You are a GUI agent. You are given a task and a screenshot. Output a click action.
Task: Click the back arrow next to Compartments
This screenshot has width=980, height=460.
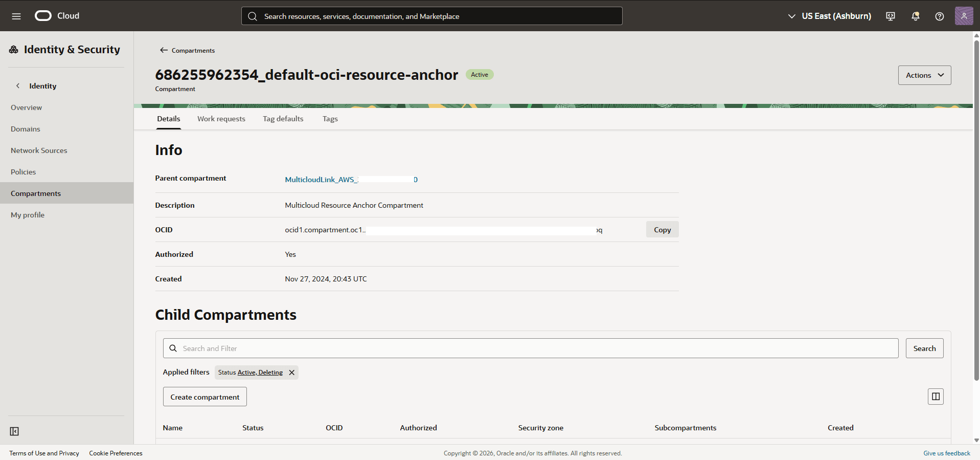pyautogui.click(x=164, y=50)
